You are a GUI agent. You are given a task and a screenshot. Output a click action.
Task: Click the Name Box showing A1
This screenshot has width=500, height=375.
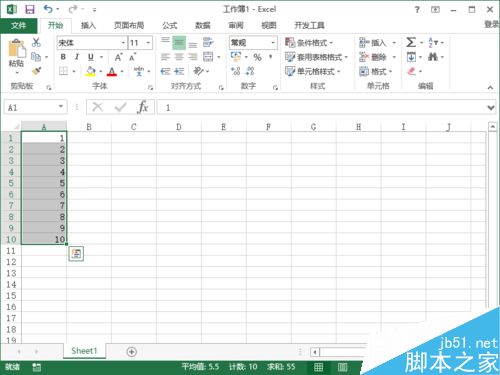coord(35,107)
